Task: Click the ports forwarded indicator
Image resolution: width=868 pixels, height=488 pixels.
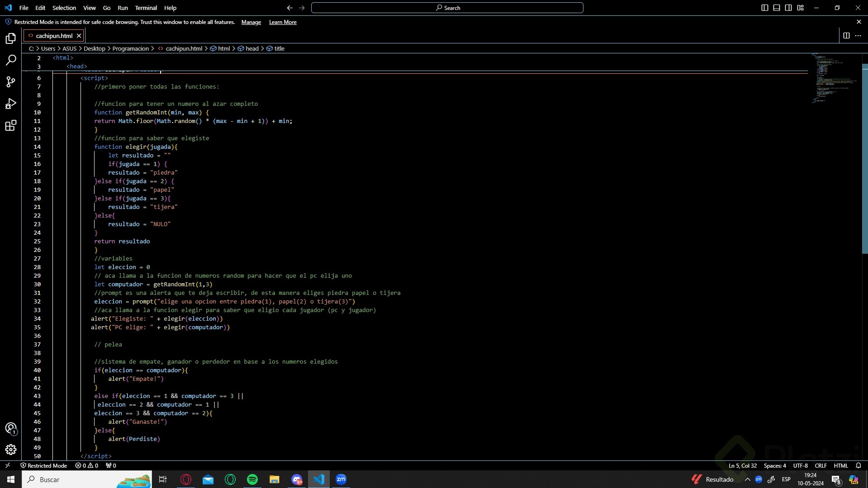Action: (x=111, y=465)
